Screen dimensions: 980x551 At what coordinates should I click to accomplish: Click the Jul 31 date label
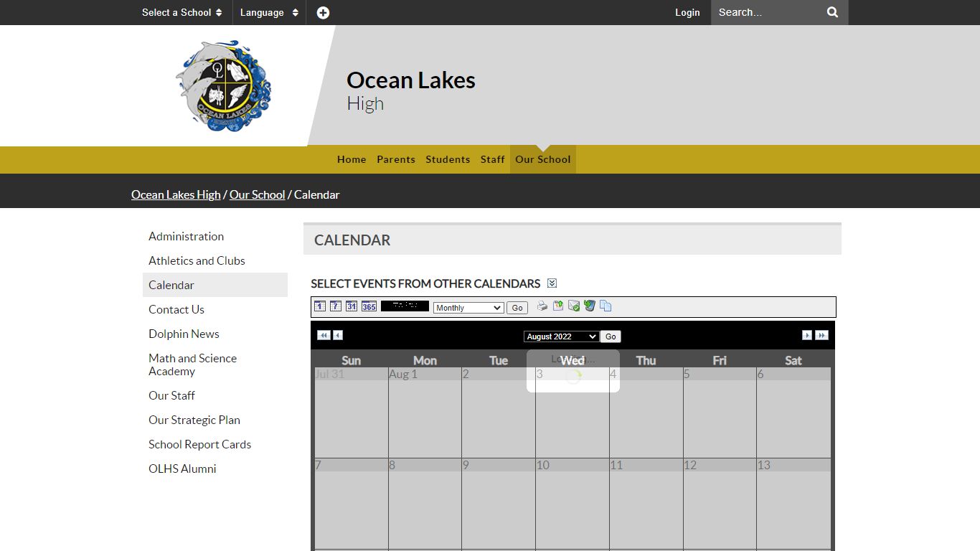click(x=330, y=374)
